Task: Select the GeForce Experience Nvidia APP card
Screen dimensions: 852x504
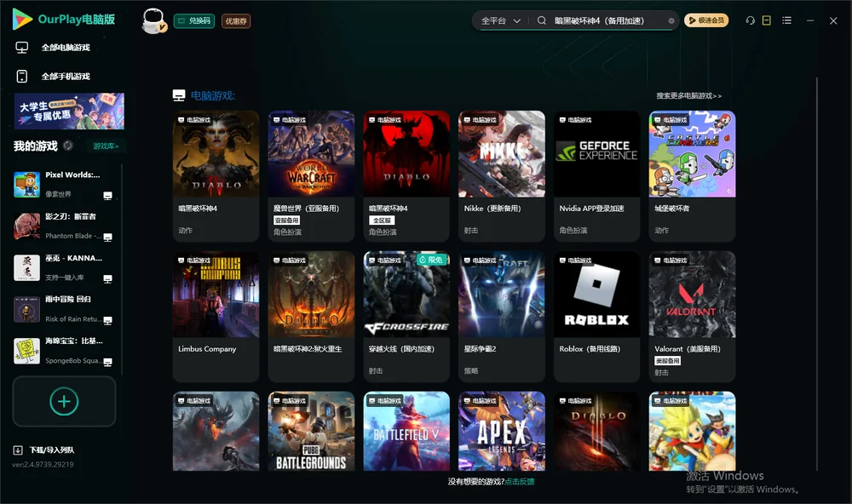Action: 596,176
